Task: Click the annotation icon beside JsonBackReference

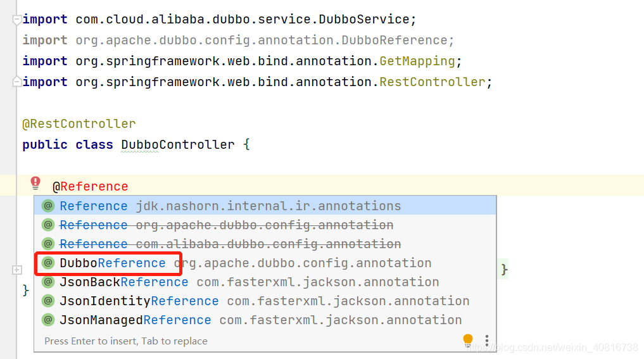Action: (x=49, y=282)
